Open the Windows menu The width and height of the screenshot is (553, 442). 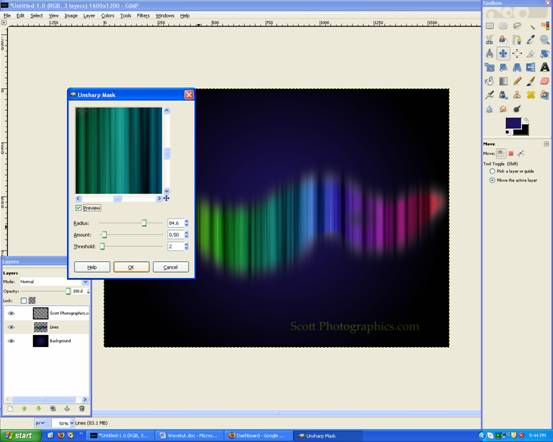(165, 16)
